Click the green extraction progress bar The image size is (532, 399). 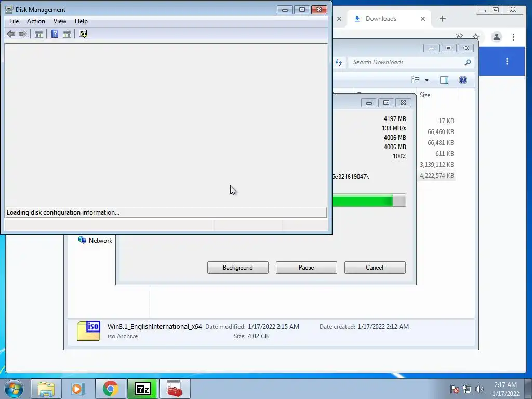click(369, 200)
